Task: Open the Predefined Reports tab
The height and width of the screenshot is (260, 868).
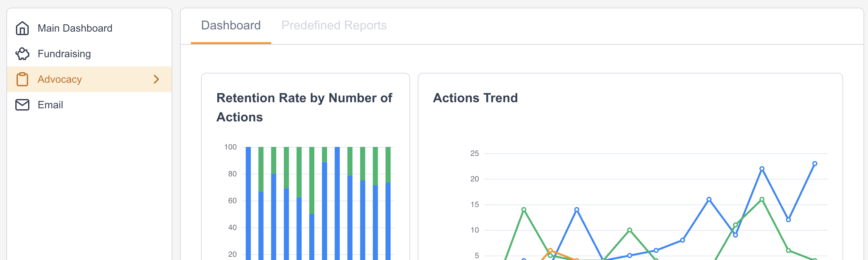Action: [333, 26]
